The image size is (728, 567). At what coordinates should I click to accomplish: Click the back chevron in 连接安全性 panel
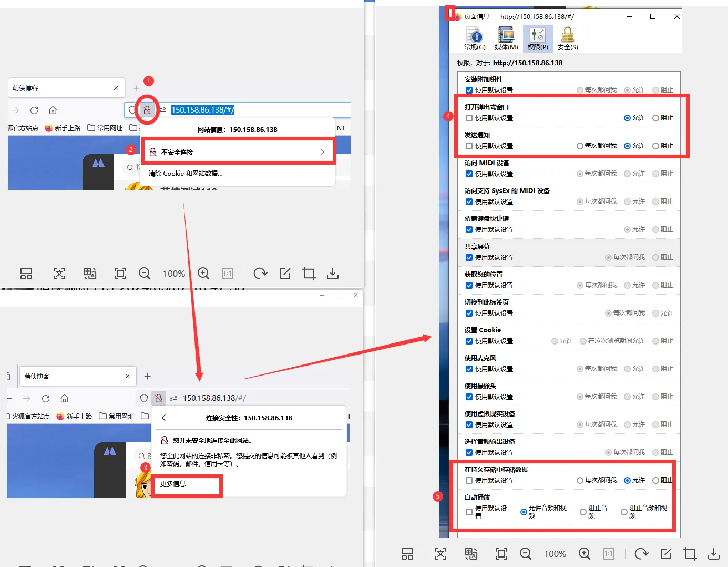click(163, 418)
